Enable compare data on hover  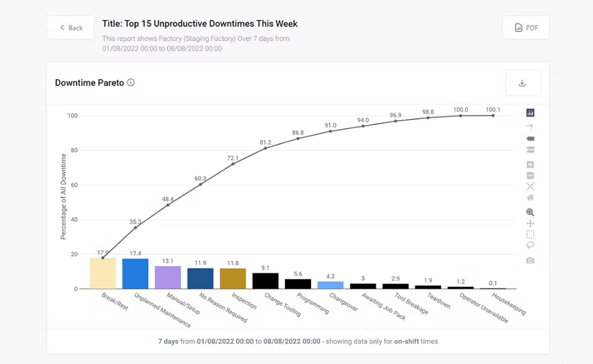point(530,150)
